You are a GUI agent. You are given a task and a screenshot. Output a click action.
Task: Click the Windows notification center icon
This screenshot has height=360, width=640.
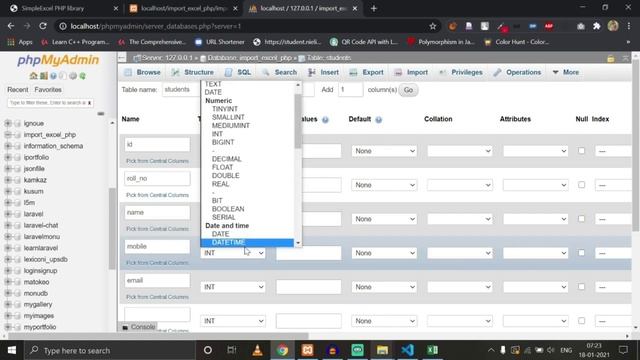(x=623, y=350)
